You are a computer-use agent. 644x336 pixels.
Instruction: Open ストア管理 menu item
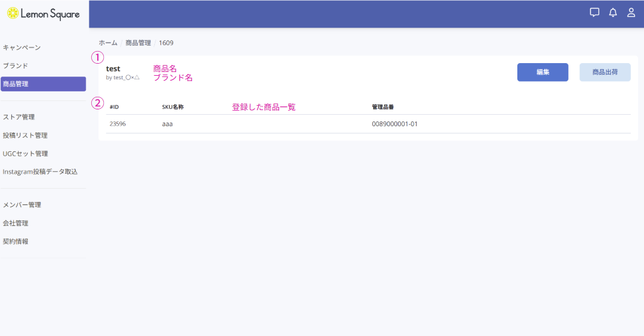(19, 117)
